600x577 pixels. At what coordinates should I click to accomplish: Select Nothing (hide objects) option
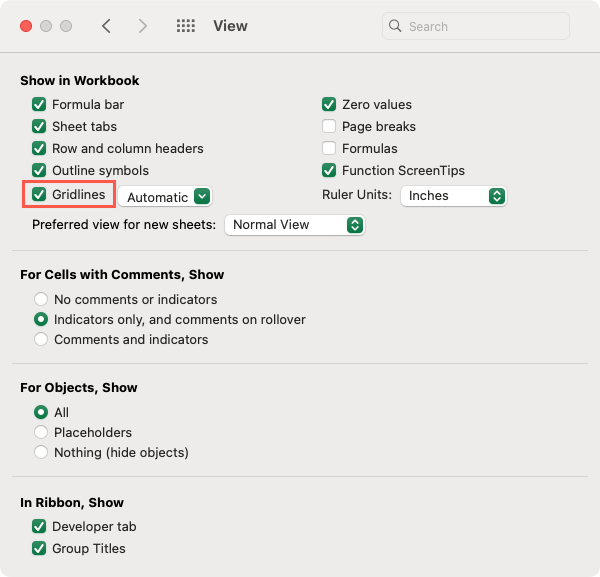tap(41, 452)
